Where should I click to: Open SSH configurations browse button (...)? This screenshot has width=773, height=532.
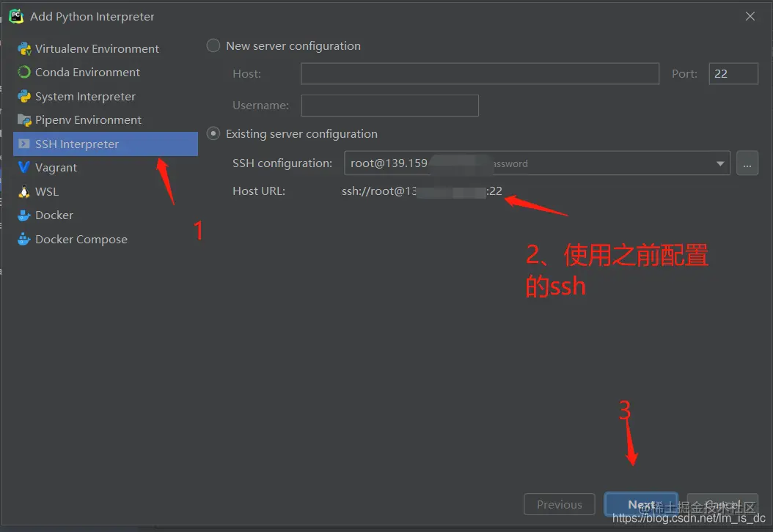coord(747,163)
